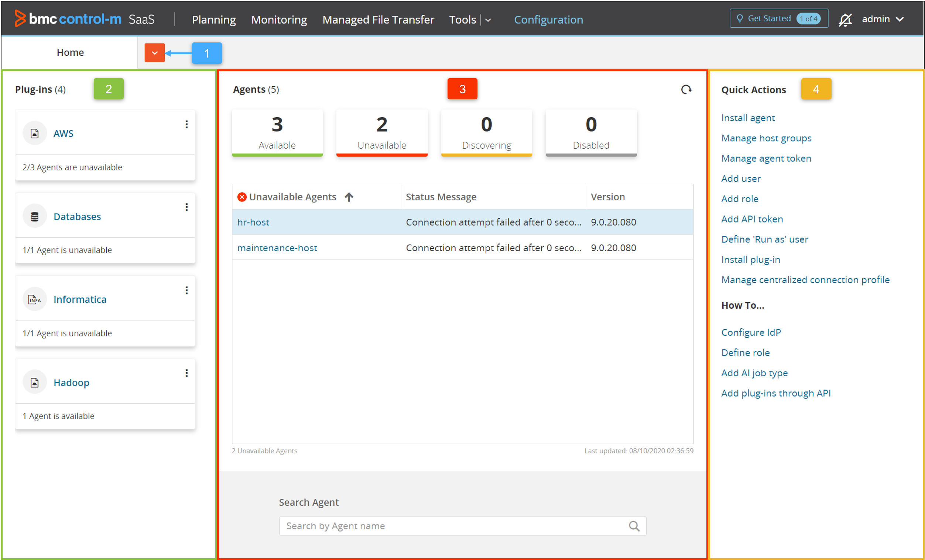Screen dimensions: 925x560
Task: Go to the Monitoring menu
Action: tap(279, 20)
